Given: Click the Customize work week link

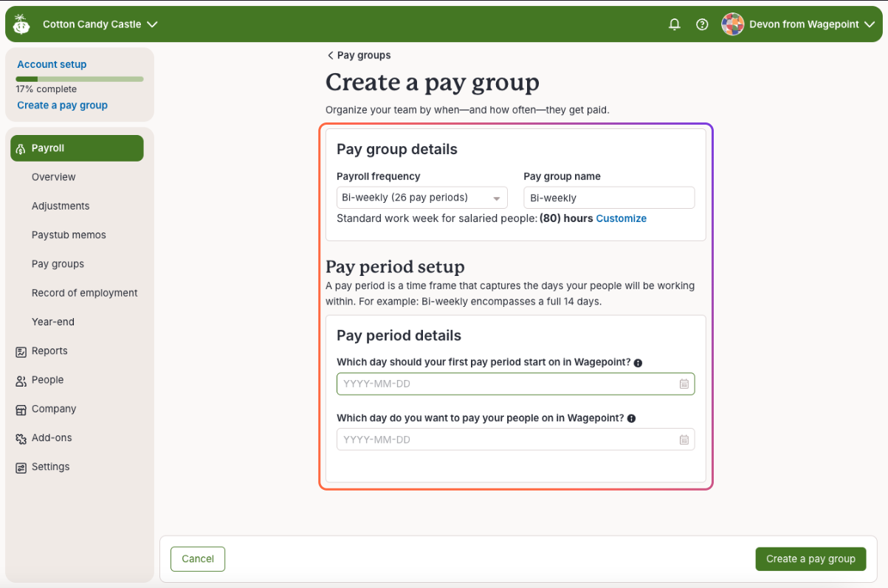Looking at the screenshot, I should coord(621,218).
